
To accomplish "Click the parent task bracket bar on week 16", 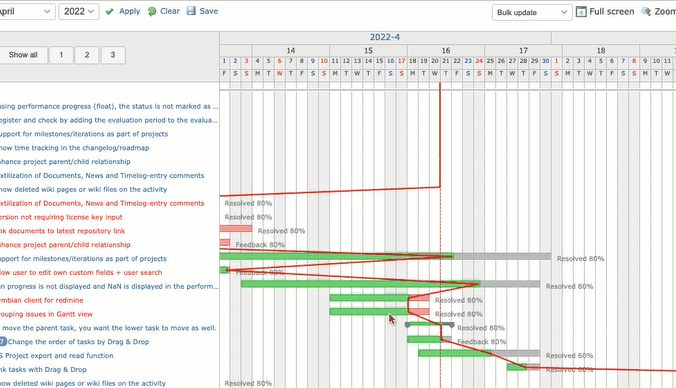I will [x=430, y=324].
